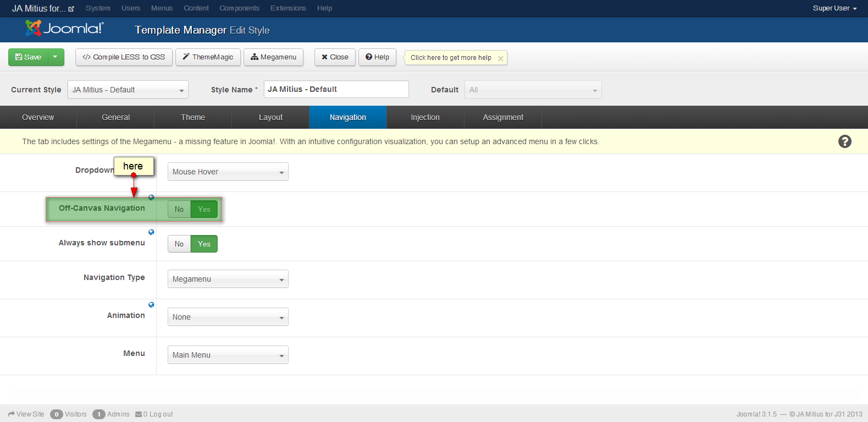Switch to the Layout tab

click(x=270, y=117)
